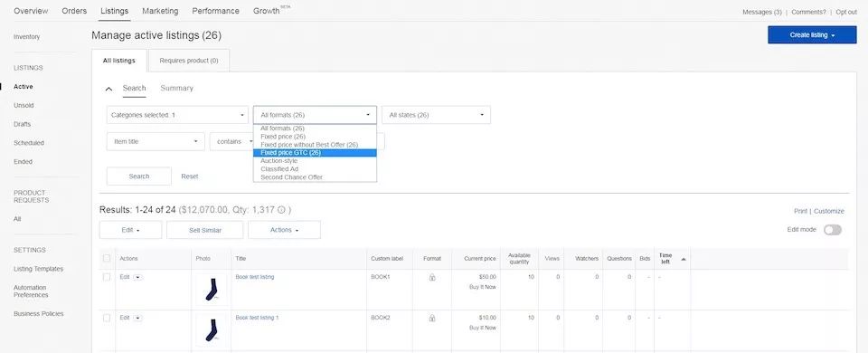Open the Edit arrow menu for Book test listing
Viewport: 868px width, 353px height.
(x=137, y=277)
